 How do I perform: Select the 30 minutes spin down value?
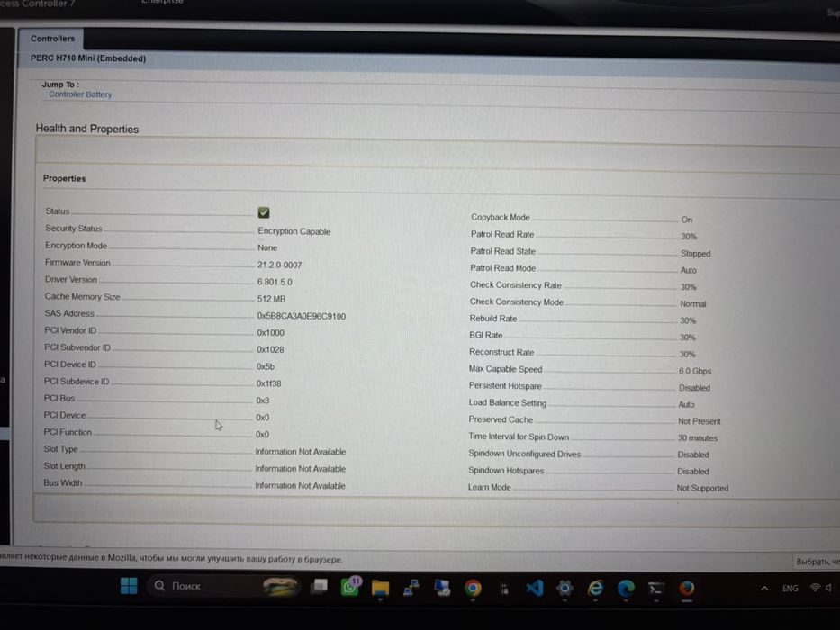697,437
